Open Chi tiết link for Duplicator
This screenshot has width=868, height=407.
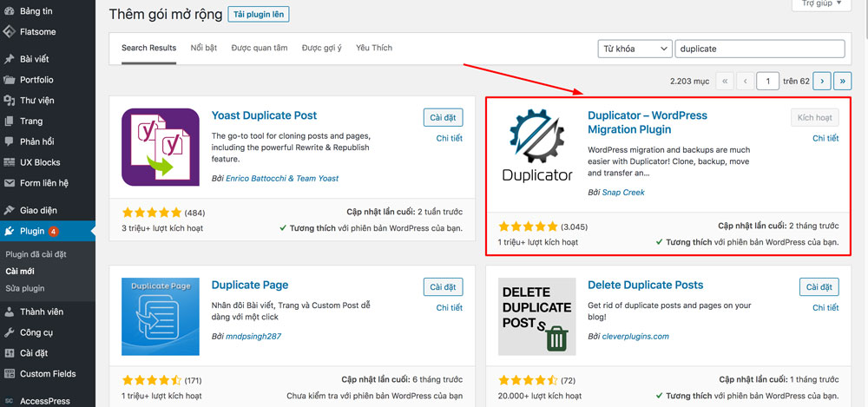point(826,139)
